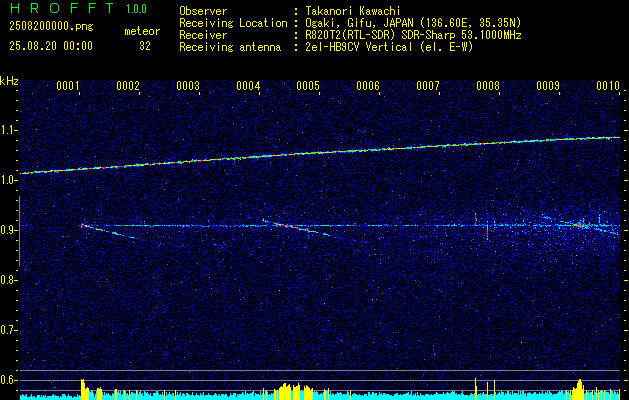Select antenna text 2el-HB9CV Vertical

pyautogui.click(x=359, y=47)
